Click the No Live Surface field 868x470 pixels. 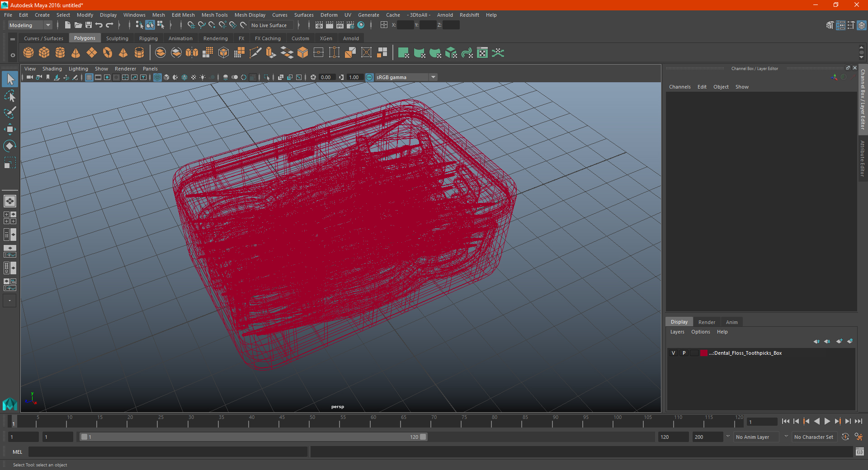[271, 25]
